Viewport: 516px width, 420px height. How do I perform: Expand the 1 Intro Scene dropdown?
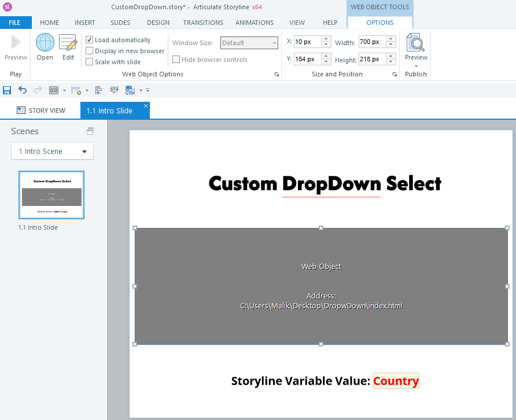84,152
